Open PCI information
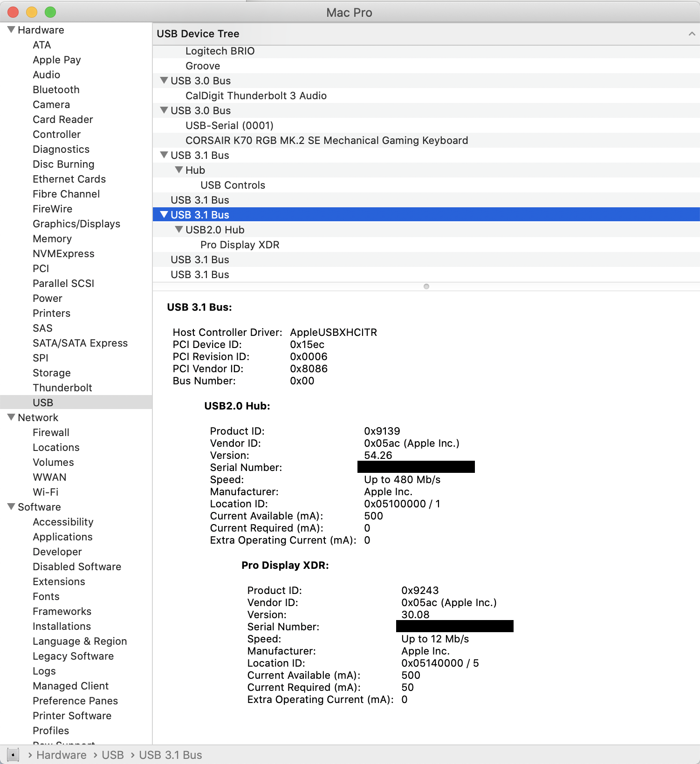Image resolution: width=700 pixels, height=764 pixels. (41, 269)
